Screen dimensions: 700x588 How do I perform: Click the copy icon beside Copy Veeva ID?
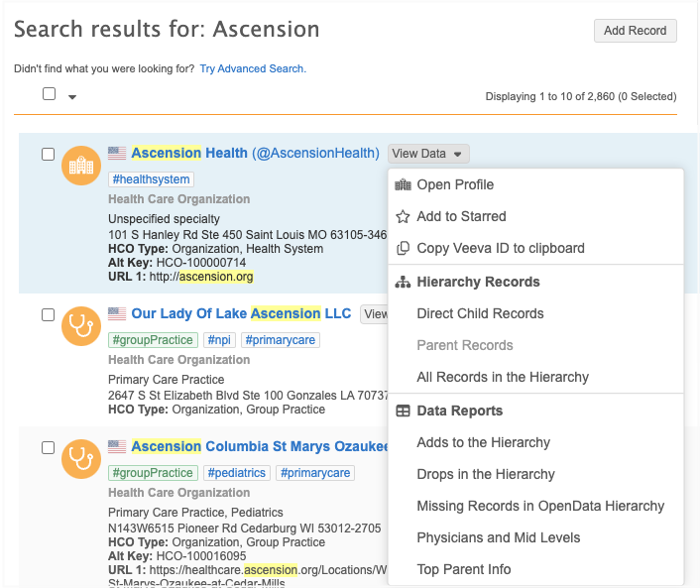[x=403, y=248]
